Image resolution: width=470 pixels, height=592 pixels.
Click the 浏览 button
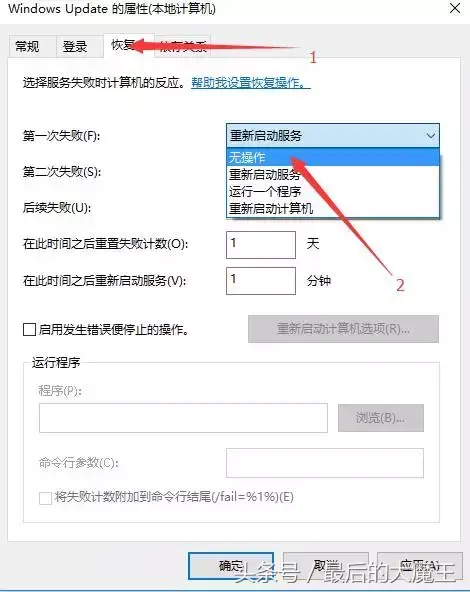[x=381, y=418]
